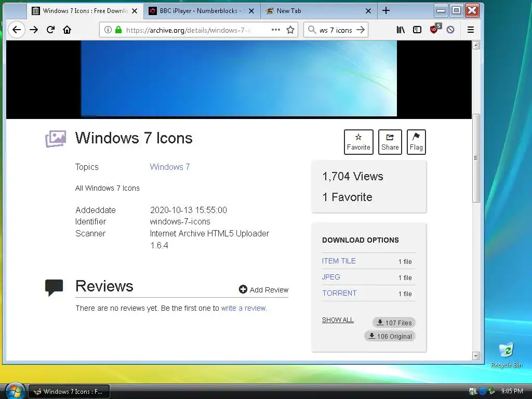This screenshot has height=399, width=532.
Task: Click the search magnifier icon
Action: (312, 30)
